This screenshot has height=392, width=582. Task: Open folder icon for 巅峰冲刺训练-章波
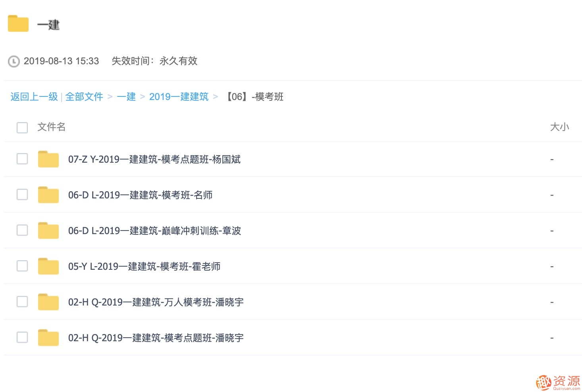point(48,231)
